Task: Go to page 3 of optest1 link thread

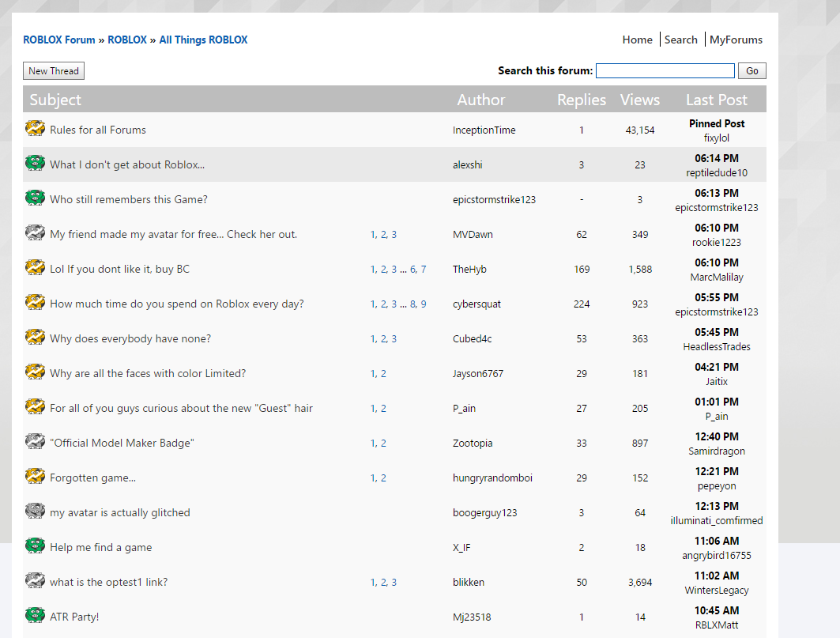Action: pos(394,582)
